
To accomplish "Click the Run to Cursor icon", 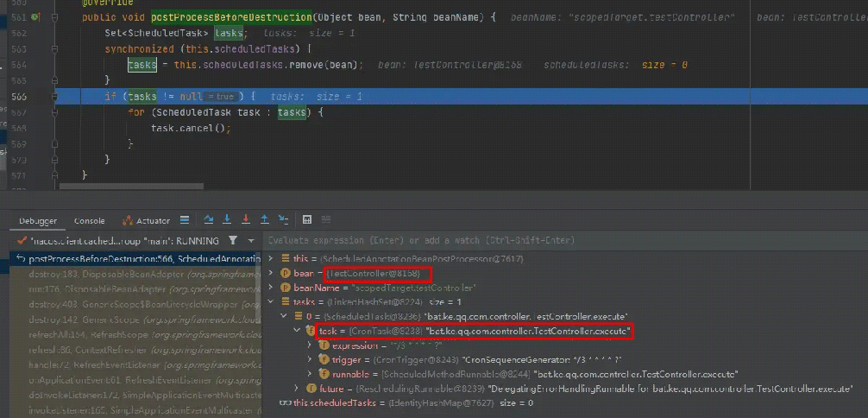I will click(284, 220).
